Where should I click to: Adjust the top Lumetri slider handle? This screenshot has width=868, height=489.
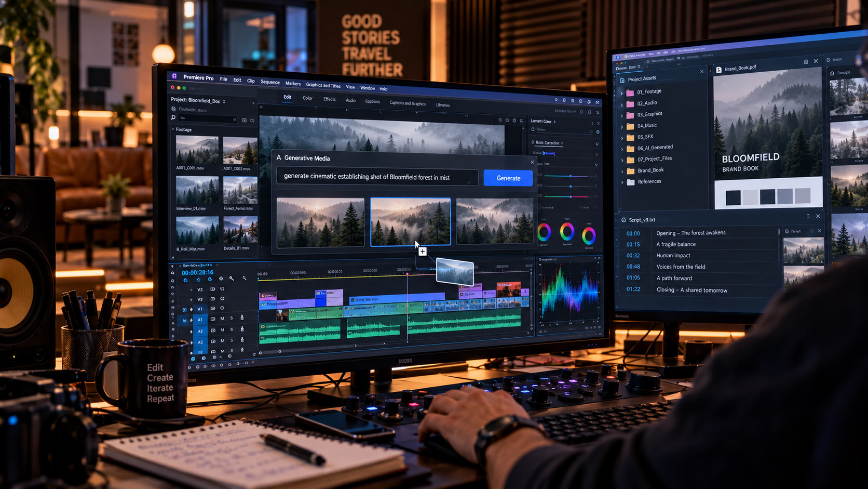click(x=571, y=176)
